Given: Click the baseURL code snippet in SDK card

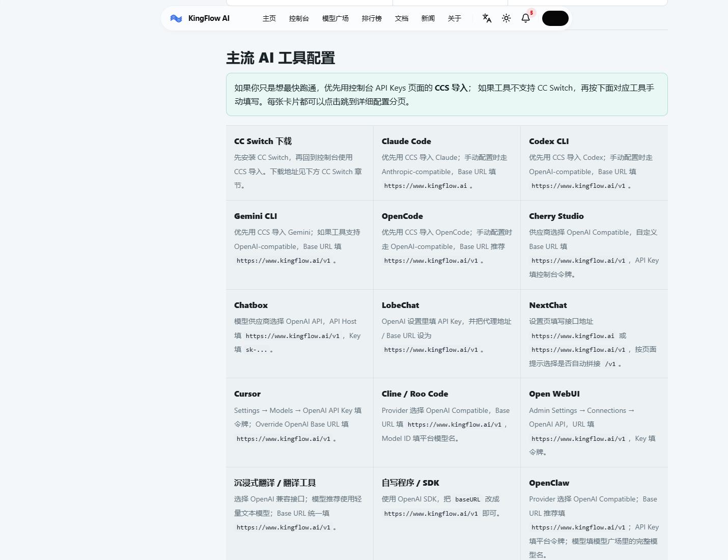Looking at the screenshot, I should click(x=468, y=499).
